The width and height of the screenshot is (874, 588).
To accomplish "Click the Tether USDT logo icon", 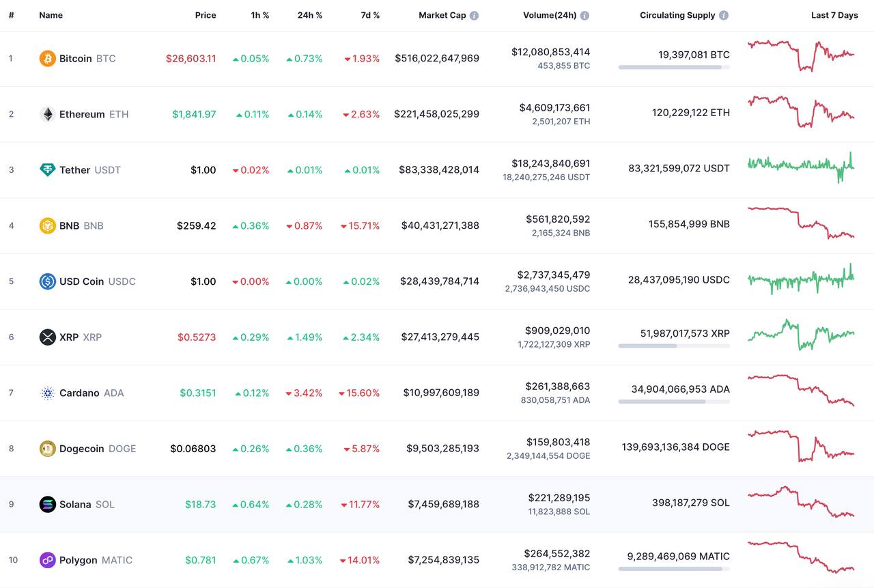I will pyautogui.click(x=47, y=170).
